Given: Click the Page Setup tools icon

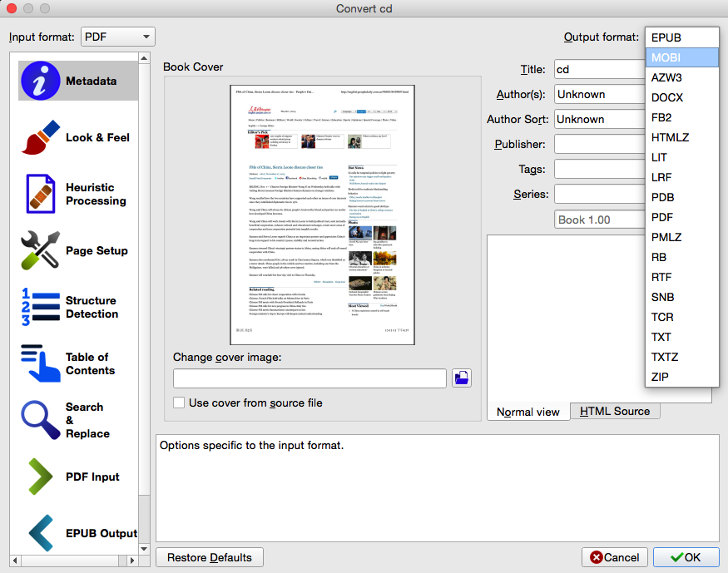Looking at the screenshot, I should pos(39,250).
